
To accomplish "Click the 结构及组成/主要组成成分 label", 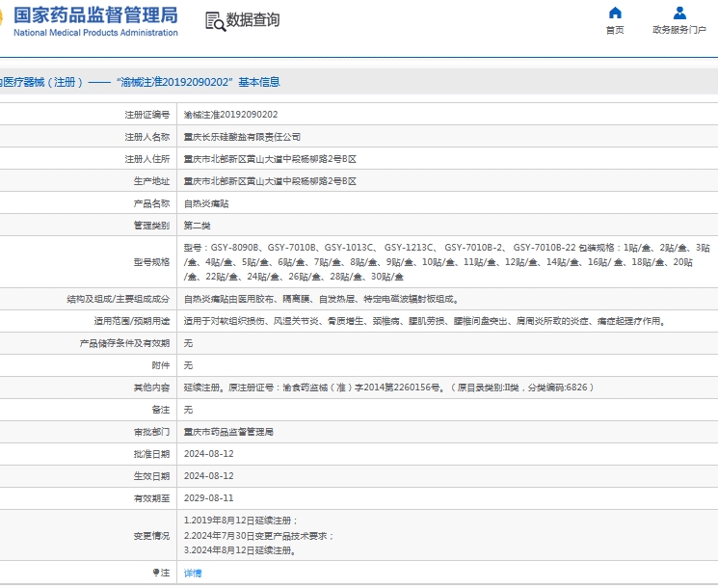I will pos(119,299).
